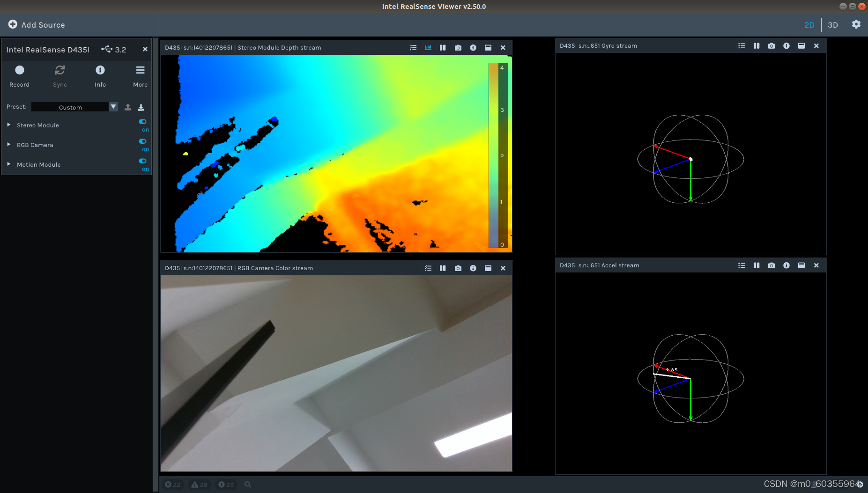
Task: Open Color stream list options icon
Action: [428, 268]
